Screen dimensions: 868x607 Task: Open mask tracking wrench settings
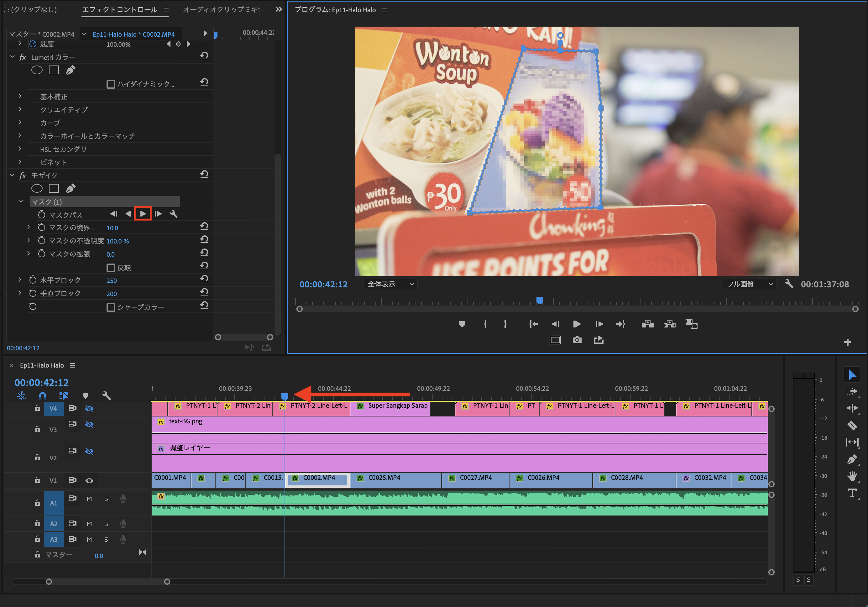point(174,214)
